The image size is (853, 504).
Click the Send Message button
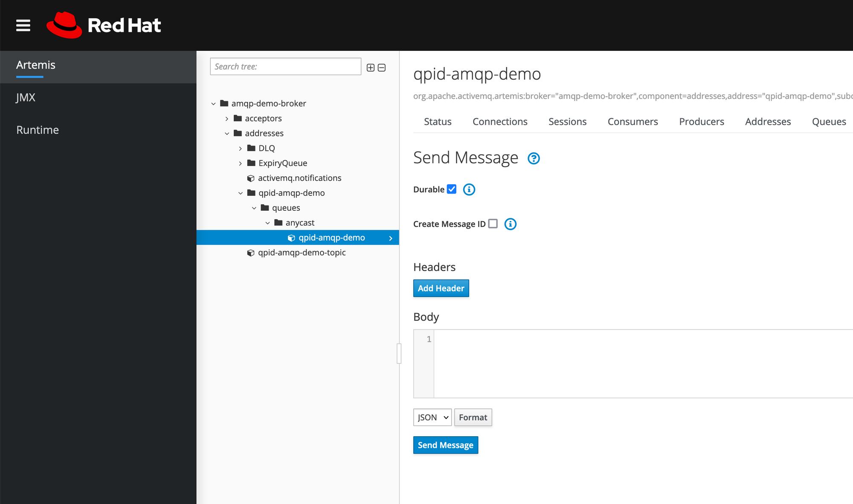[x=445, y=445]
